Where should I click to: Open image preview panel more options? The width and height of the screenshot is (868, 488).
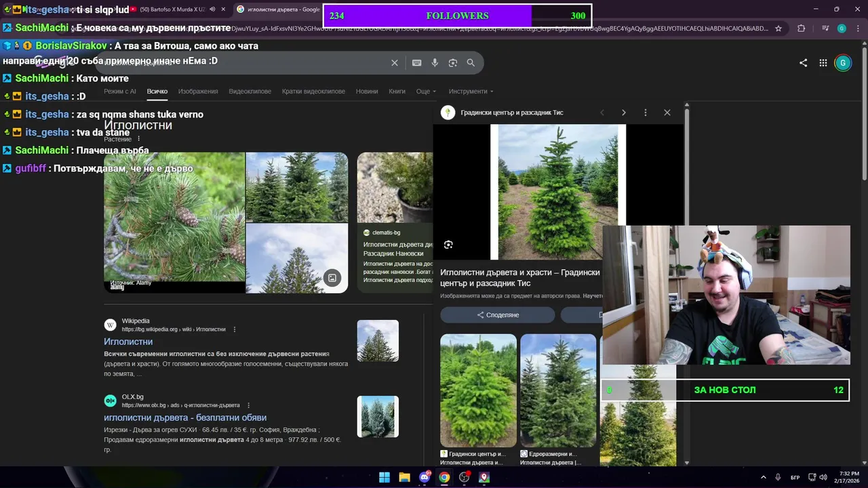coord(645,113)
